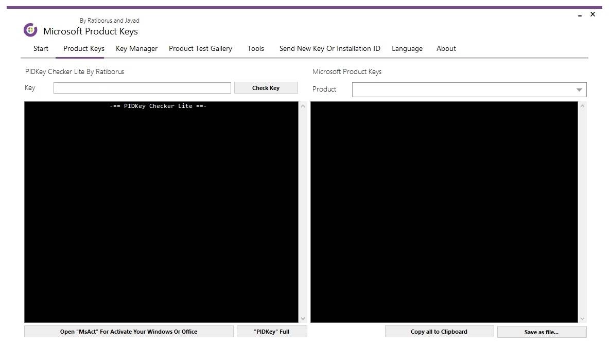Viewport: 611px width, 364px height.
Task: Focus the Key input field
Action: pyautogui.click(x=142, y=88)
